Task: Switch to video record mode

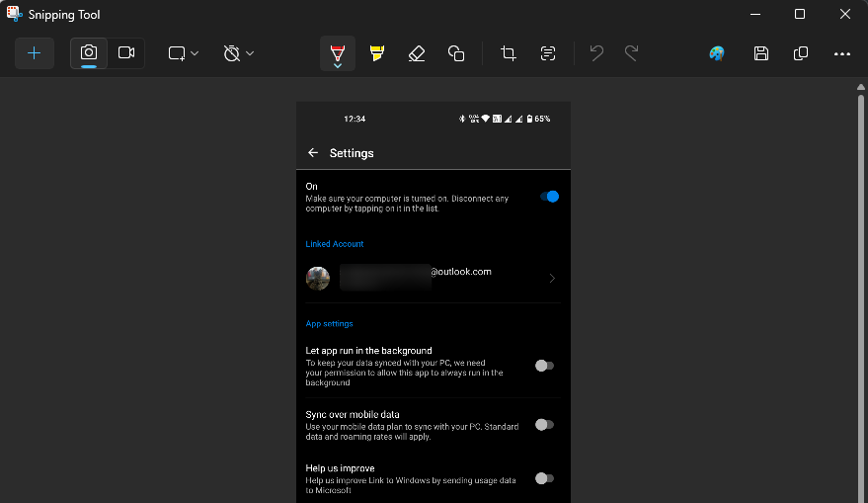Action: (x=126, y=53)
